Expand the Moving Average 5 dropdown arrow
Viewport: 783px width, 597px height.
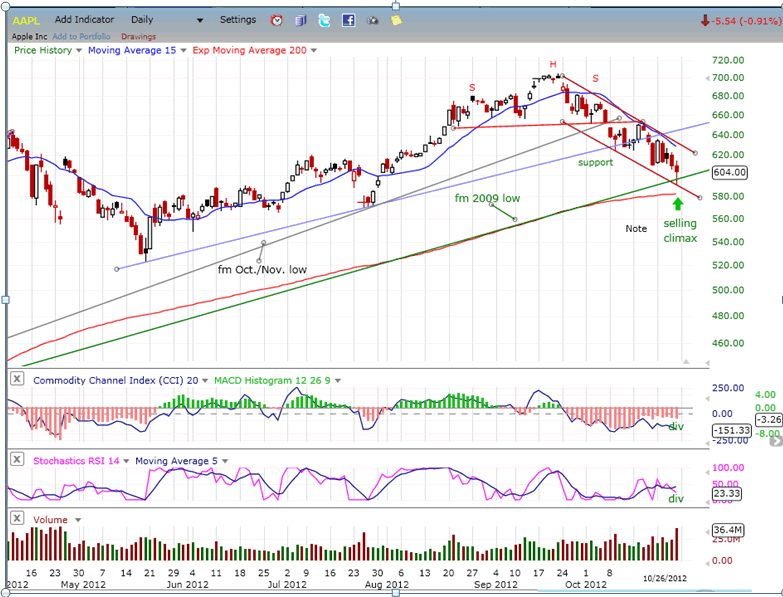coord(225,461)
